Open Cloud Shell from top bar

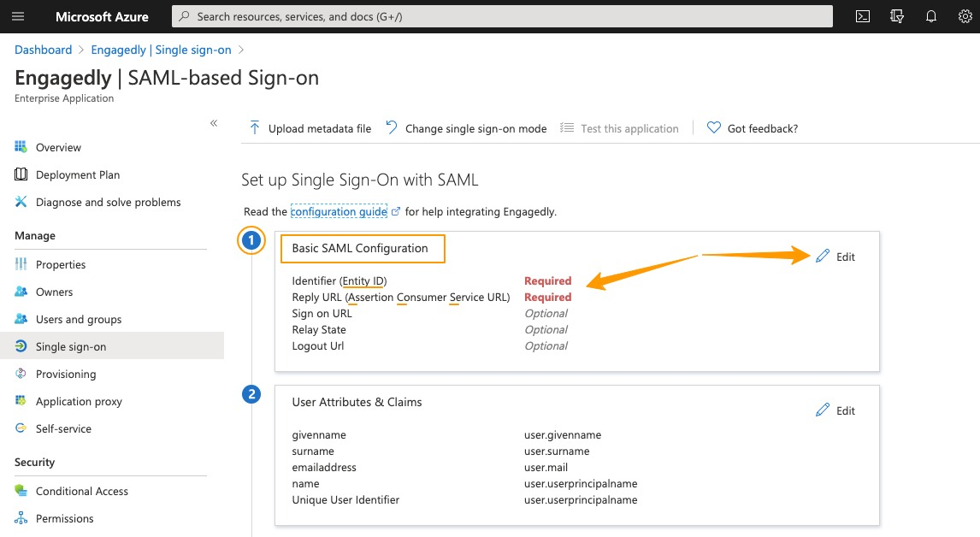pos(863,16)
